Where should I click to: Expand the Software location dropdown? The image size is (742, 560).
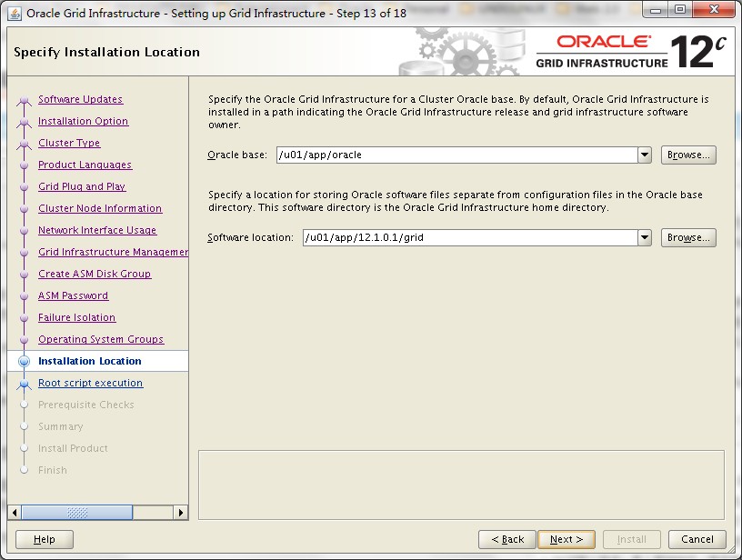(x=645, y=237)
